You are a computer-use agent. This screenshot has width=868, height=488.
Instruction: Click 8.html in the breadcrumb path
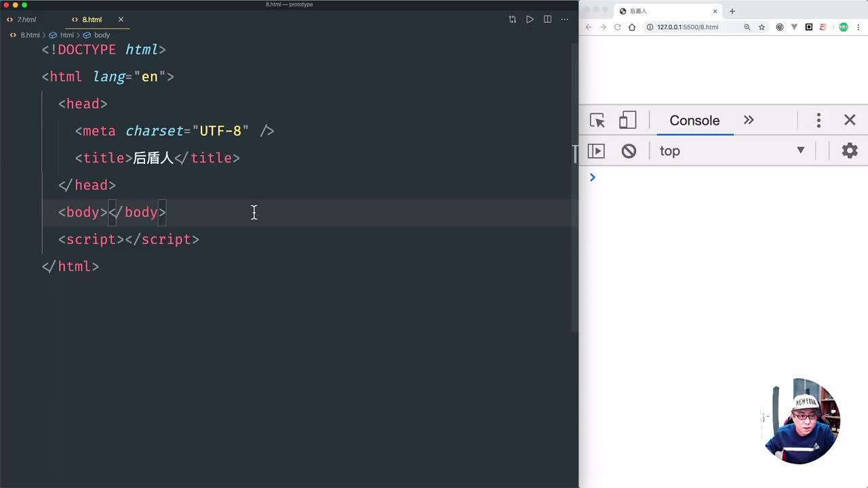click(30, 35)
